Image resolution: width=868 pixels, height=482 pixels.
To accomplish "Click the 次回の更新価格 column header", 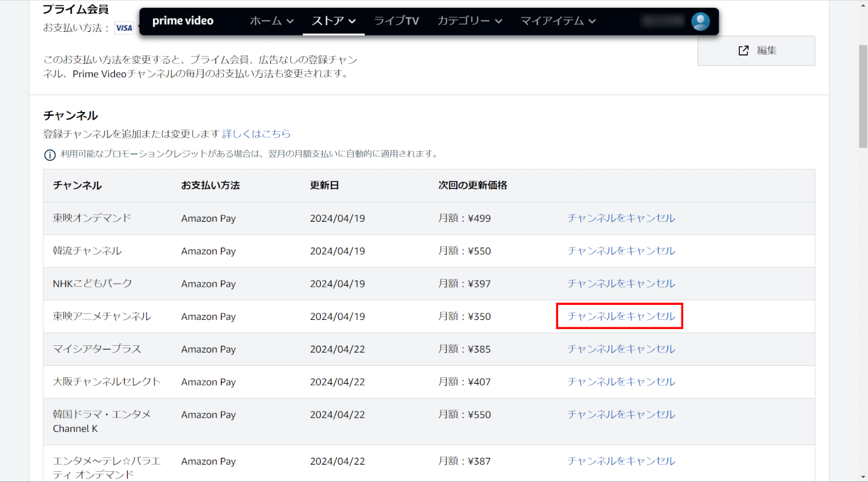I will click(x=473, y=185).
